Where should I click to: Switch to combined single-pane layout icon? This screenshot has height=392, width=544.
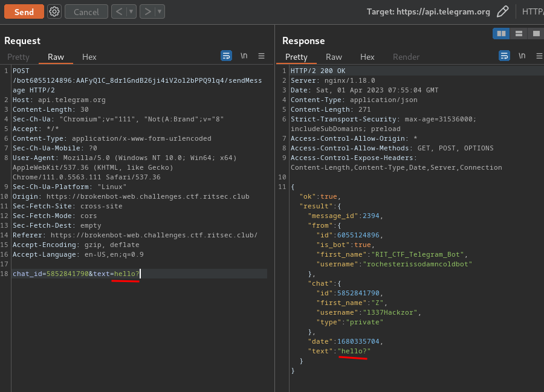tap(536, 34)
